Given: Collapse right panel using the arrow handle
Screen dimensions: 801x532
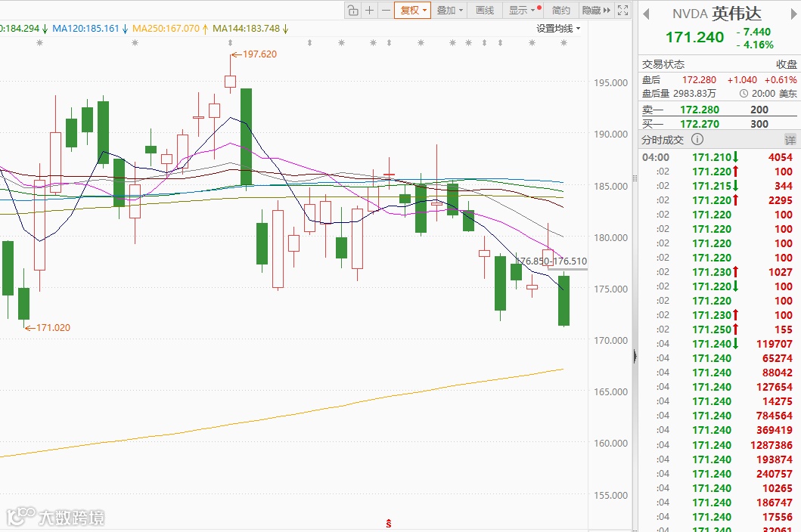Looking at the screenshot, I should pos(635,356).
